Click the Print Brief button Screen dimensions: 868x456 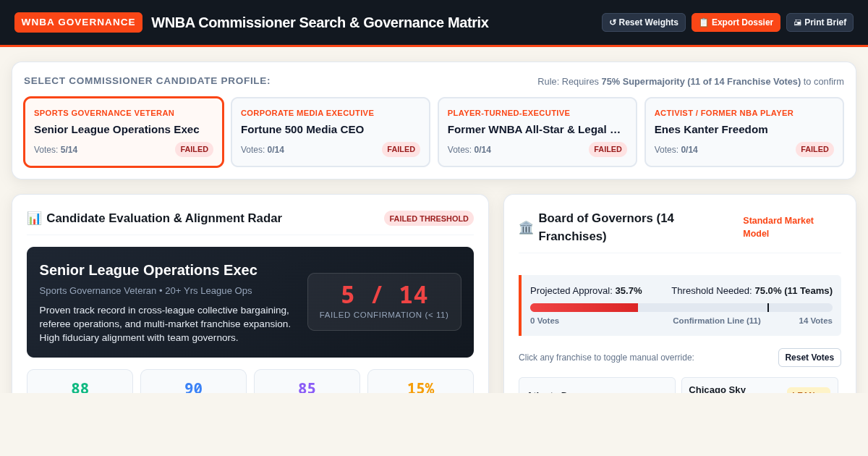(820, 22)
